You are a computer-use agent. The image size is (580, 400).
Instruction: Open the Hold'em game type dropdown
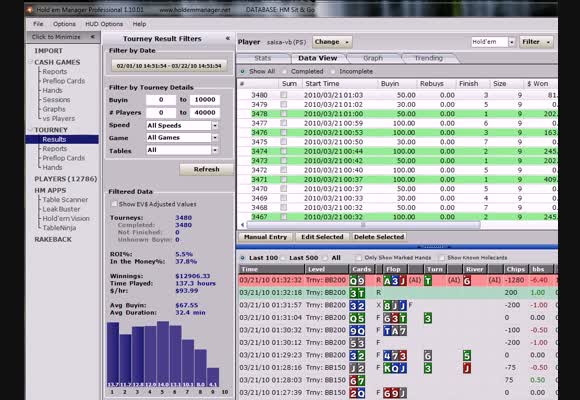[512, 42]
